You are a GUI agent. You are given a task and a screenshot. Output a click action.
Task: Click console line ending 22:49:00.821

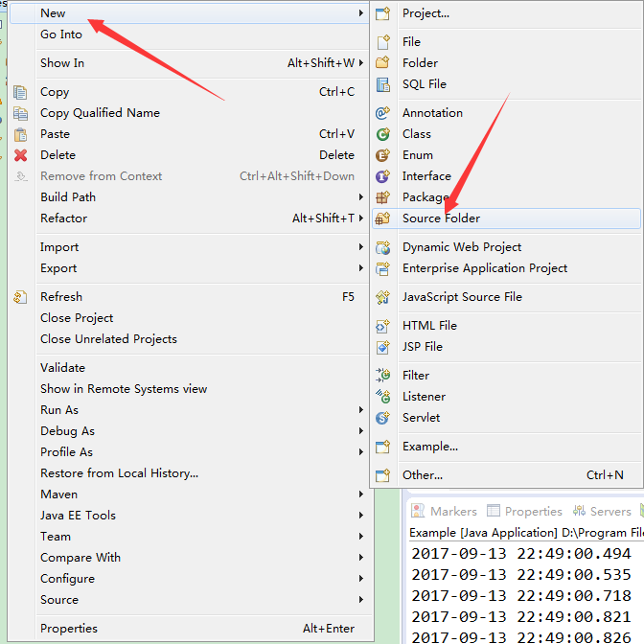521,617
